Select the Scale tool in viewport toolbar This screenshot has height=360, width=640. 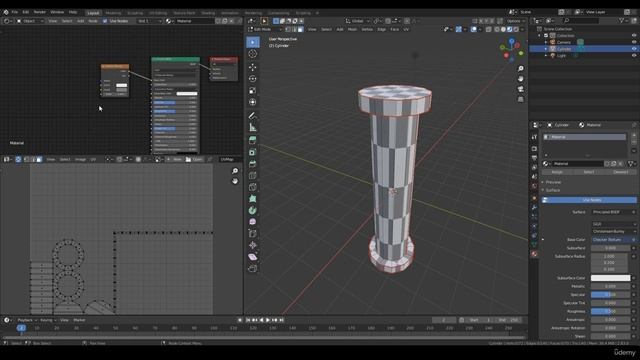pyautogui.click(x=253, y=91)
